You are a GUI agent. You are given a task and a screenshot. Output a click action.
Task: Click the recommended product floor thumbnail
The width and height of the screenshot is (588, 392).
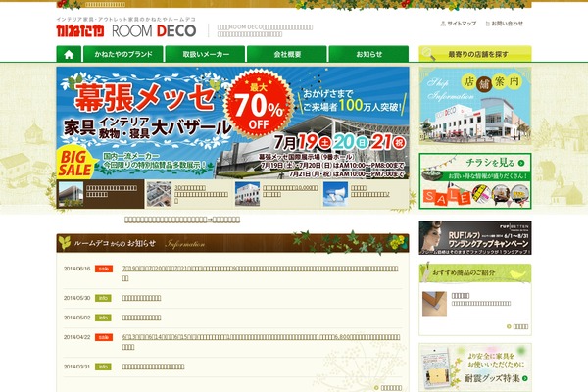coord(434,304)
